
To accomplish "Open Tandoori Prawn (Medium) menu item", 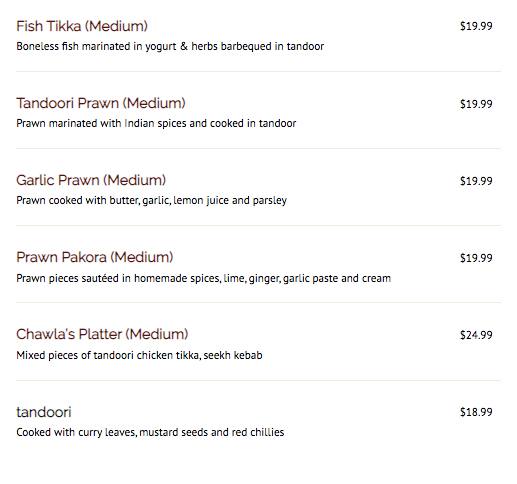I will [101, 103].
